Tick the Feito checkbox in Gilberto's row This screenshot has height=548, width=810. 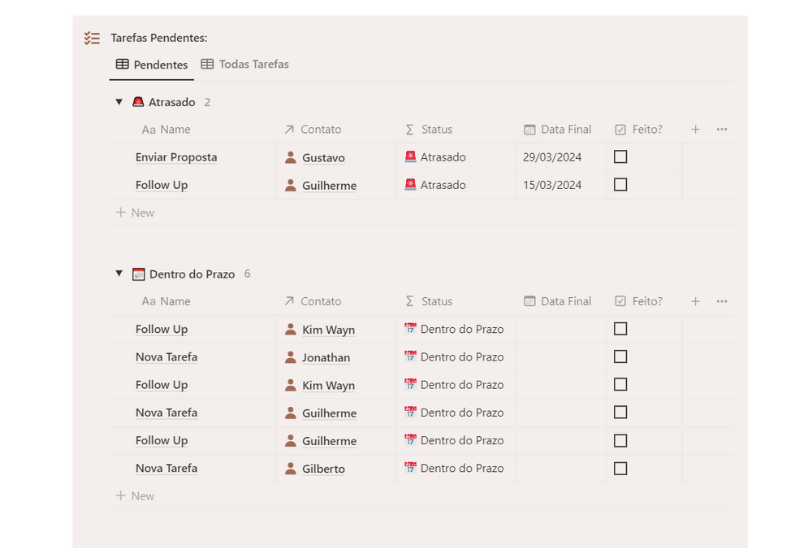[x=620, y=468]
